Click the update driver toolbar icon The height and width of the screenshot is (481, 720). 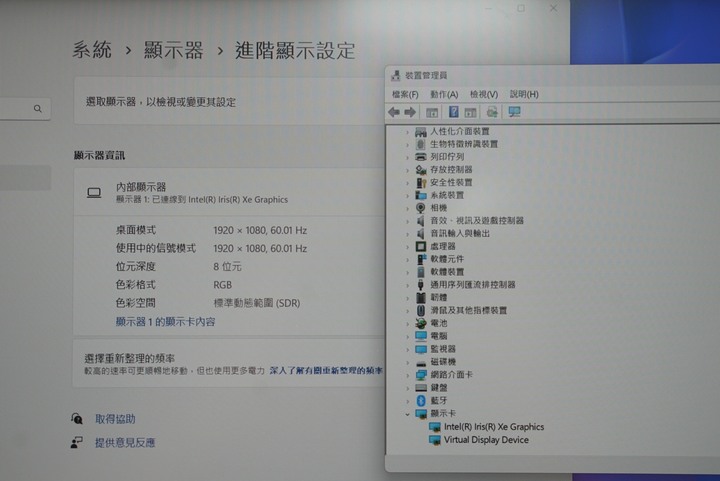point(492,112)
